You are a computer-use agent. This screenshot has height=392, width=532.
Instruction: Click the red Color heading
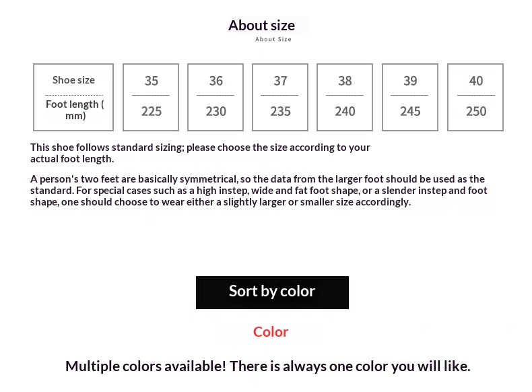(x=271, y=331)
